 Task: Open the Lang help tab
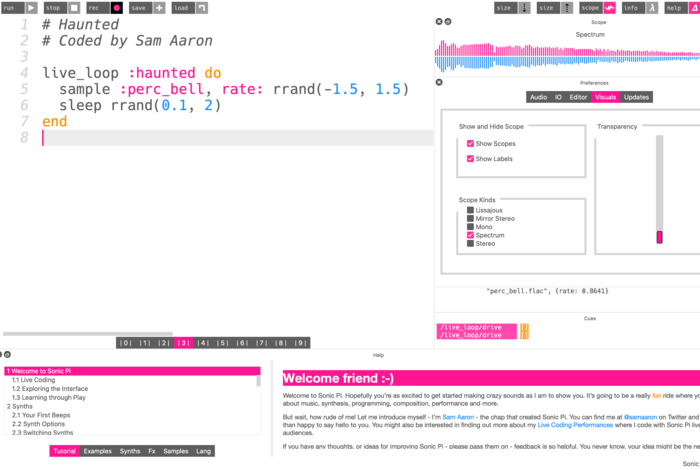[204, 451]
